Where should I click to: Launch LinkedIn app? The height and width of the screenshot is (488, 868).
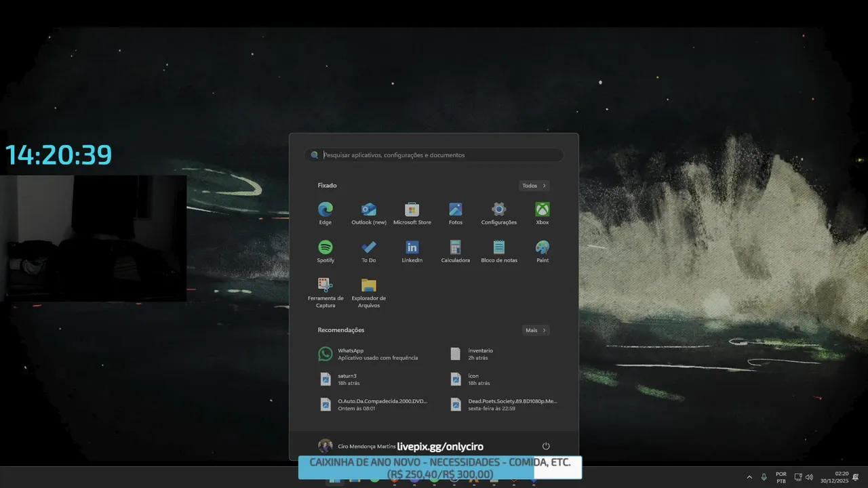[x=412, y=251]
